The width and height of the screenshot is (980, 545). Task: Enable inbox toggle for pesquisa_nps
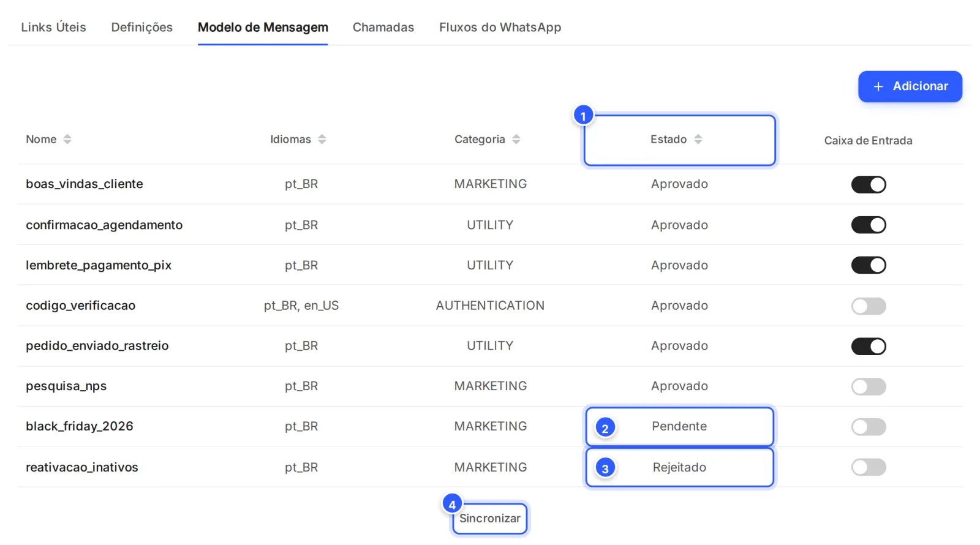click(x=869, y=386)
